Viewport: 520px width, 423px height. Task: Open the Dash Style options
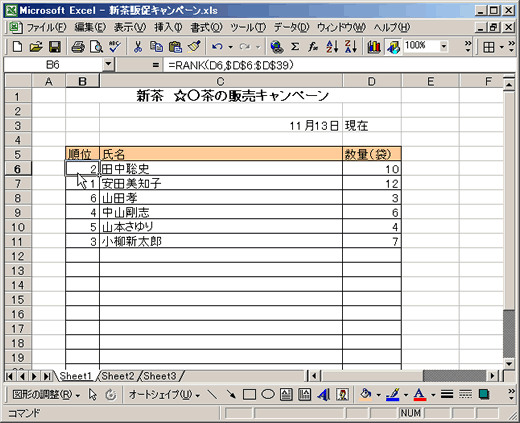465,395
